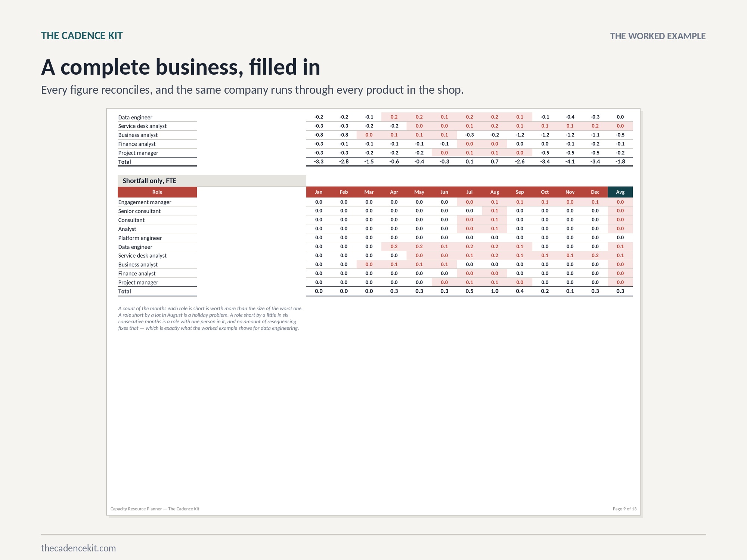Click the upper table Total Nov value -4.1
747x560 pixels.
[x=570, y=162]
